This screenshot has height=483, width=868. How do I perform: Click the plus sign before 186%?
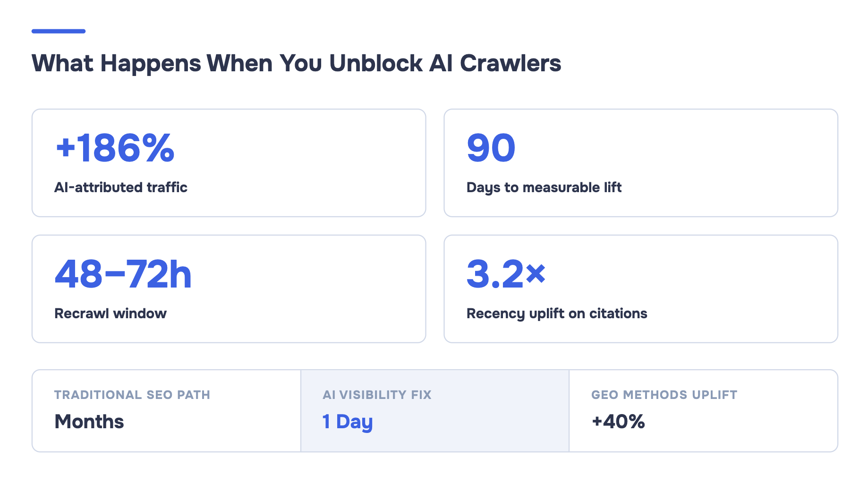click(66, 147)
